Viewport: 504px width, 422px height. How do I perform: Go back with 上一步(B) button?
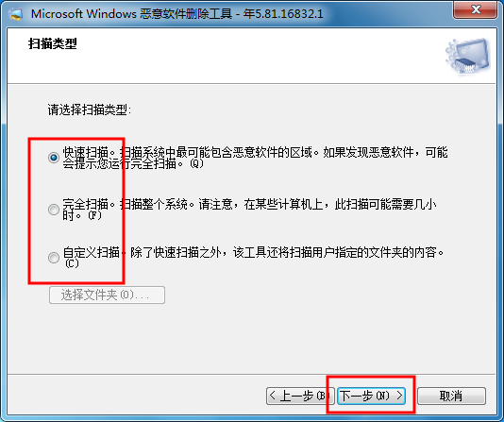pyautogui.click(x=300, y=396)
